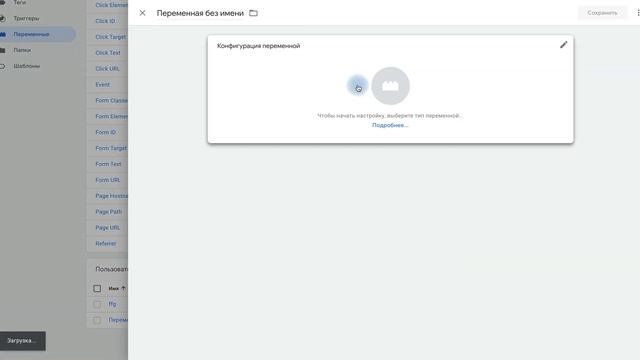The image size is (640, 360).
Task: Select the Page Path variable row
Action: coord(107,212)
